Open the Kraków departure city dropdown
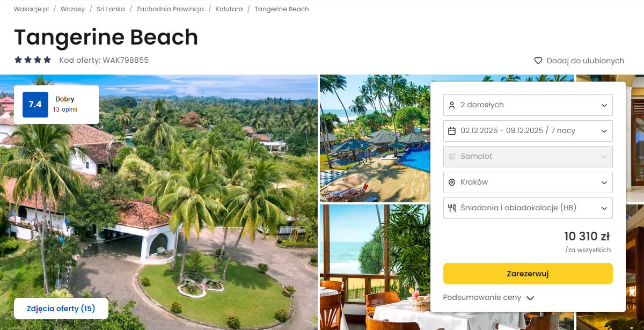Image resolution: width=644 pixels, height=330 pixels. point(528,182)
